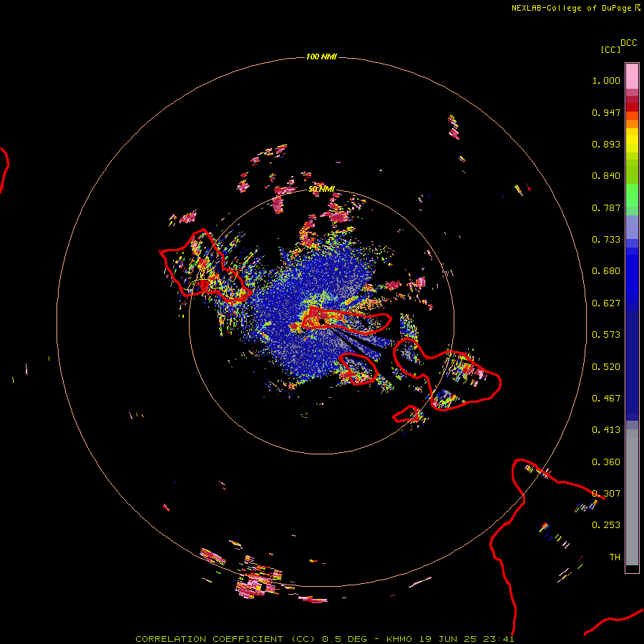Click the 0.520 legend value
The image size is (644, 644).
click(x=606, y=367)
